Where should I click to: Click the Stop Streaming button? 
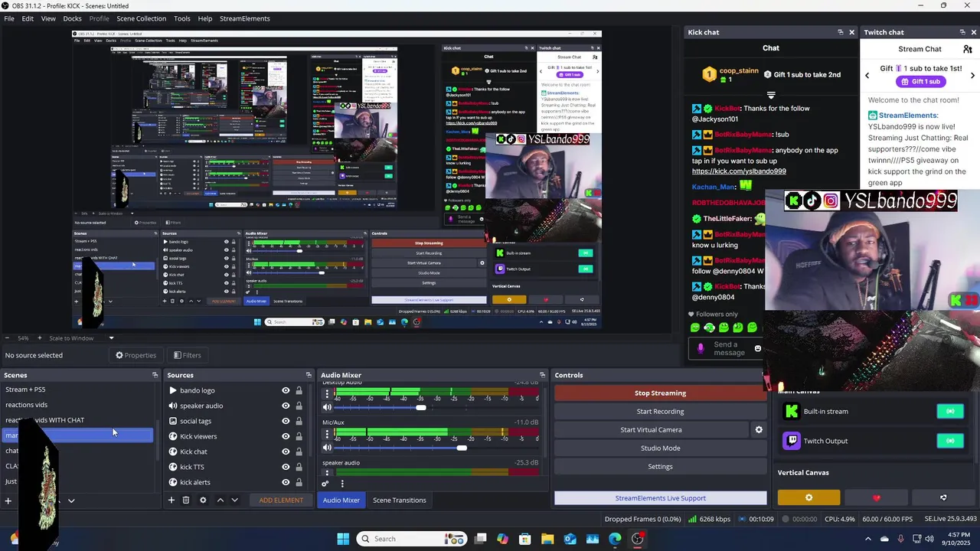tap(660, 393)
